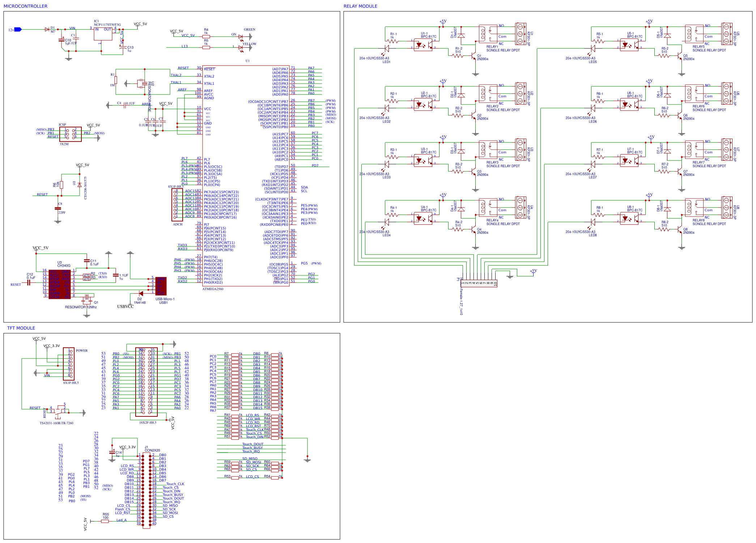The width and height of the screenshot is (756, 543).
Task: Click the ATMEGA2560 U1 chip body
Action: (246, 176)
